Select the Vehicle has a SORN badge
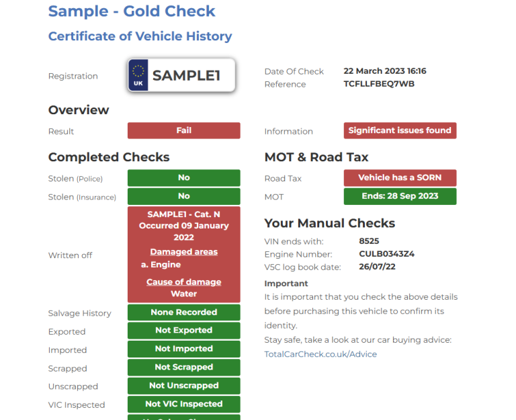This screenshot has height=420, width=516. pos(400,178)
